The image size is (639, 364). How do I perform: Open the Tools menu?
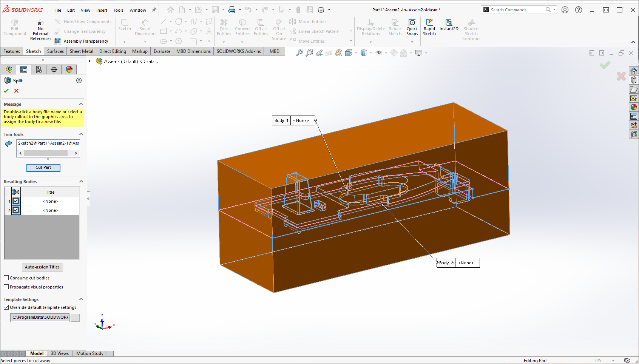(118, 10)
